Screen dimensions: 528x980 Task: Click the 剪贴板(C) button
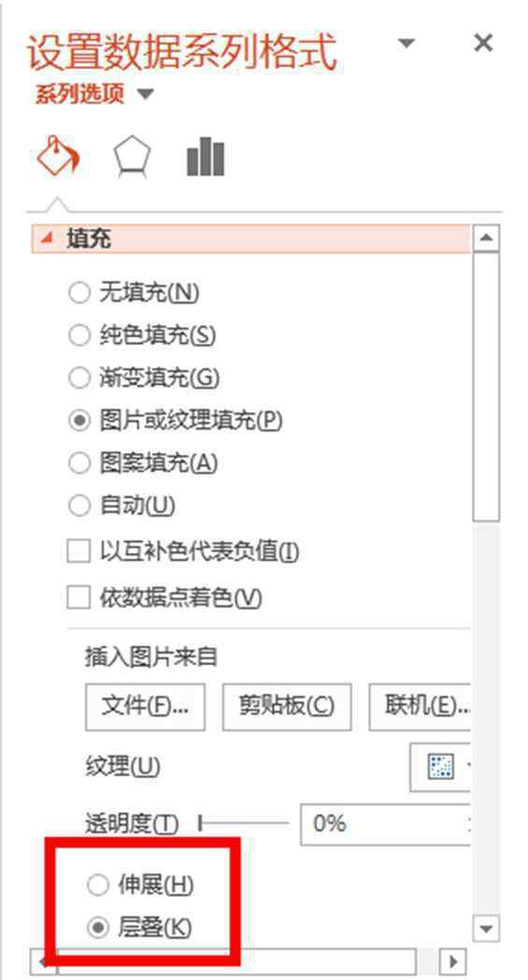click(x=287, y=707)
